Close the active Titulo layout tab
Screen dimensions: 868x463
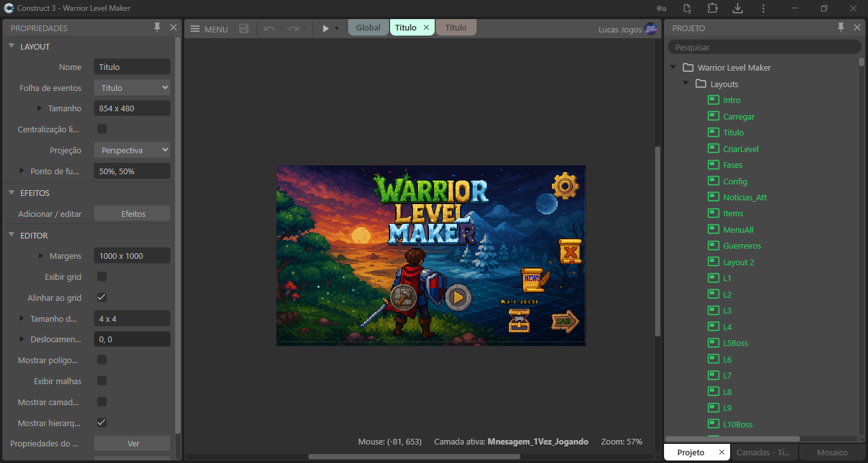coord(426,27)
